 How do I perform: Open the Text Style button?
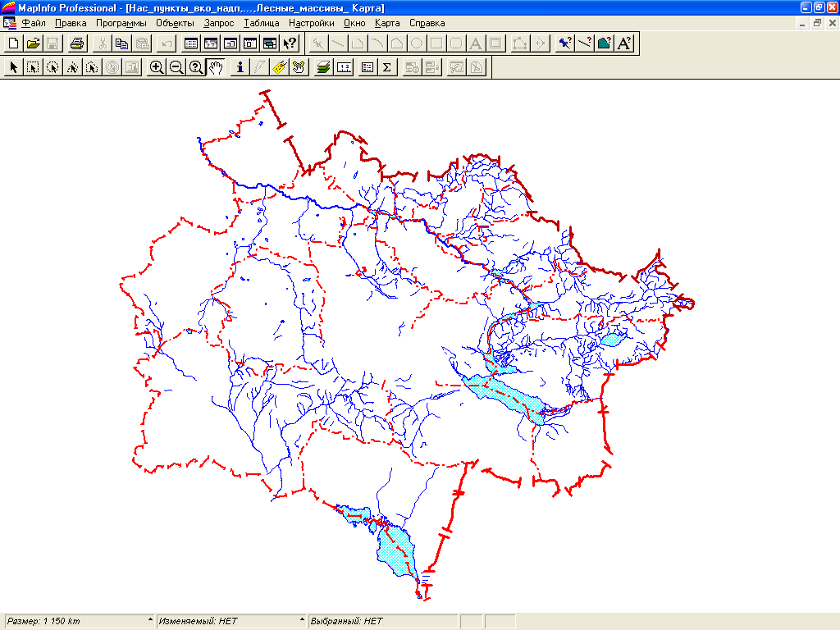click(x=623, y=43)
